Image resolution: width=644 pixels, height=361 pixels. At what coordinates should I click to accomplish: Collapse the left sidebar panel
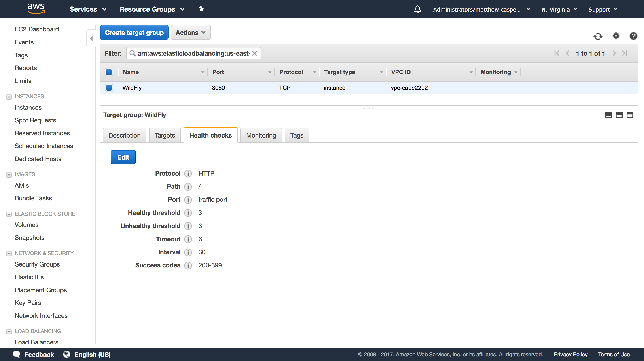91,39
